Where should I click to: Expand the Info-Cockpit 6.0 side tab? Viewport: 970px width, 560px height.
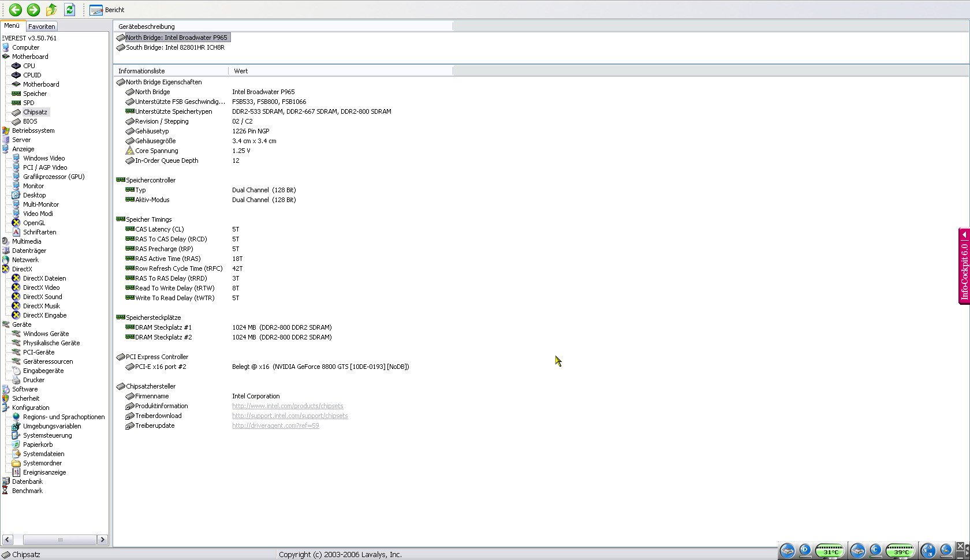pyautogui.click(x=964, y=266)
